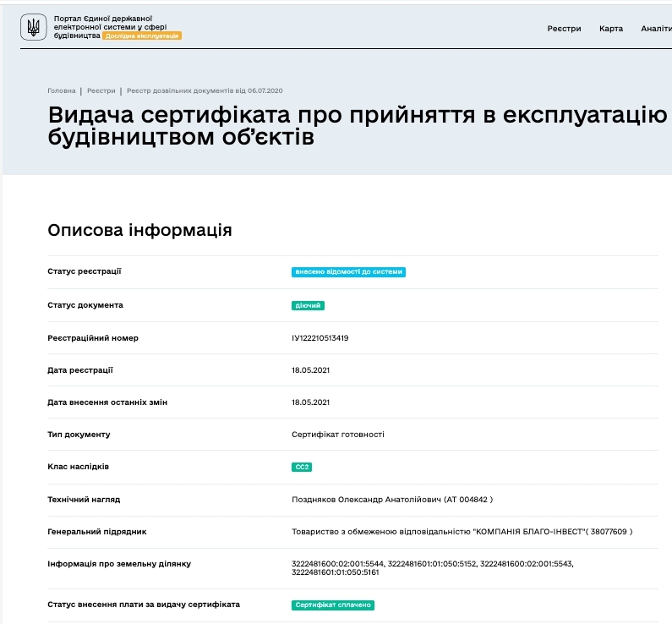672x624 pixels.
Task: Click the Генеральний підрядник label
Action: tap(97, 532)
